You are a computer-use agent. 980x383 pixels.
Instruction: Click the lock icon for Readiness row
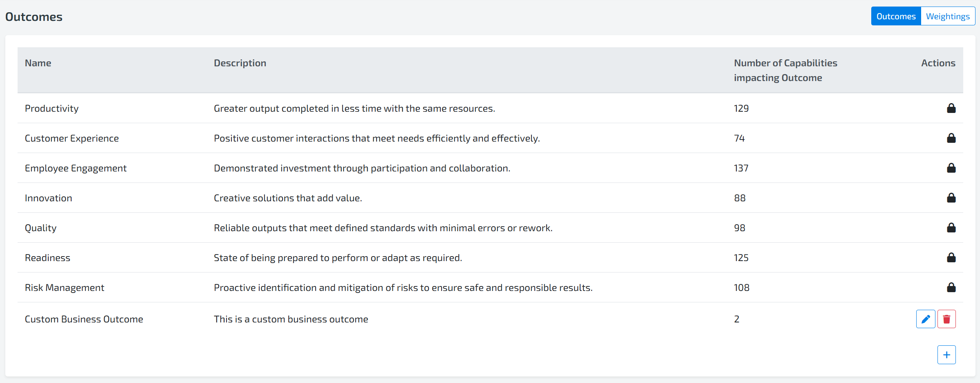pyautogui.click(x=951, y=258)
